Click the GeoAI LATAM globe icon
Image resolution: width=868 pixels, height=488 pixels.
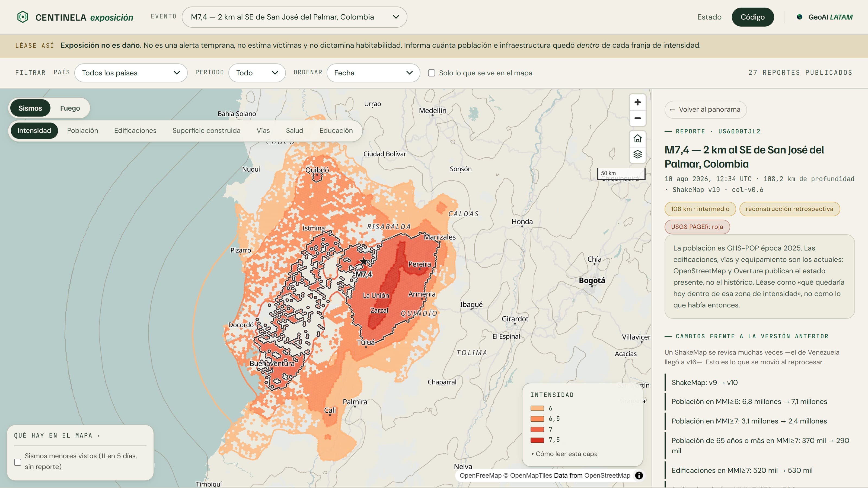click(x=799, y=17)
